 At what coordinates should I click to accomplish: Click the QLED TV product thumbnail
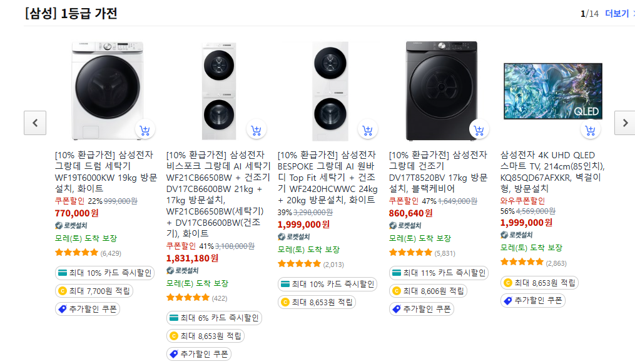click(552, 91)
